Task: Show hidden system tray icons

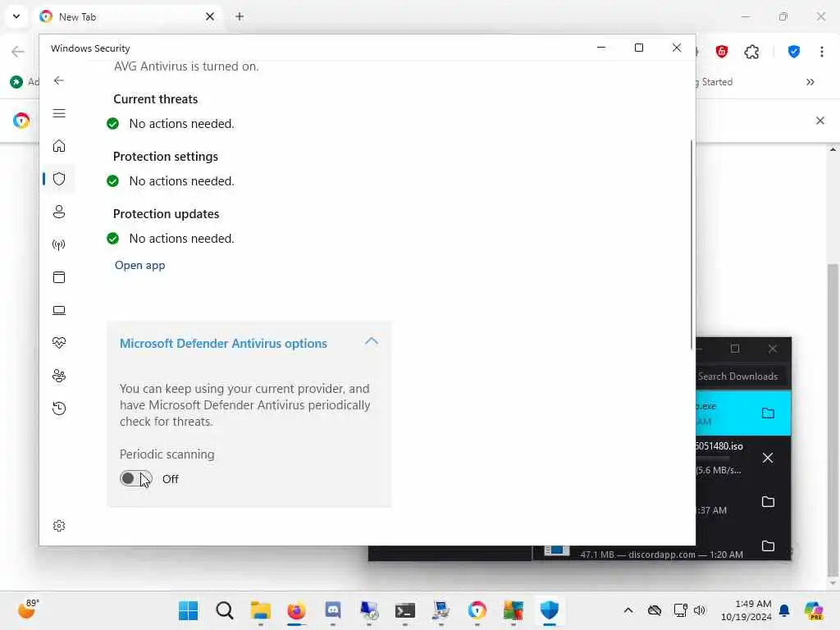Action: (628, 610)
